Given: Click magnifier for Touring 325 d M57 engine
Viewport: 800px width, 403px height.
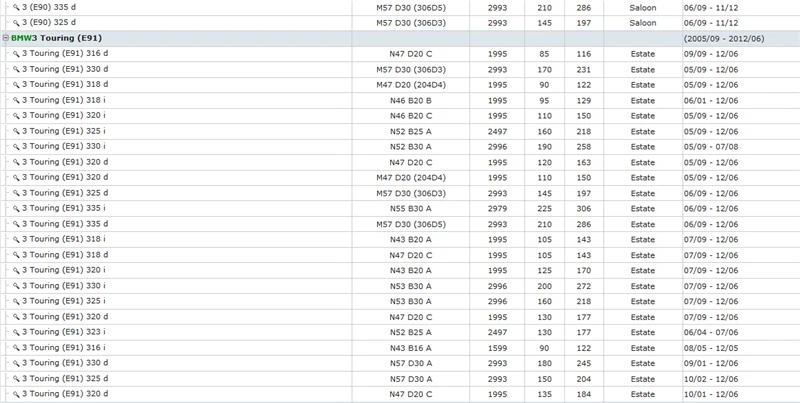Looking at the screenshot, I should click(x=16, y=193).
